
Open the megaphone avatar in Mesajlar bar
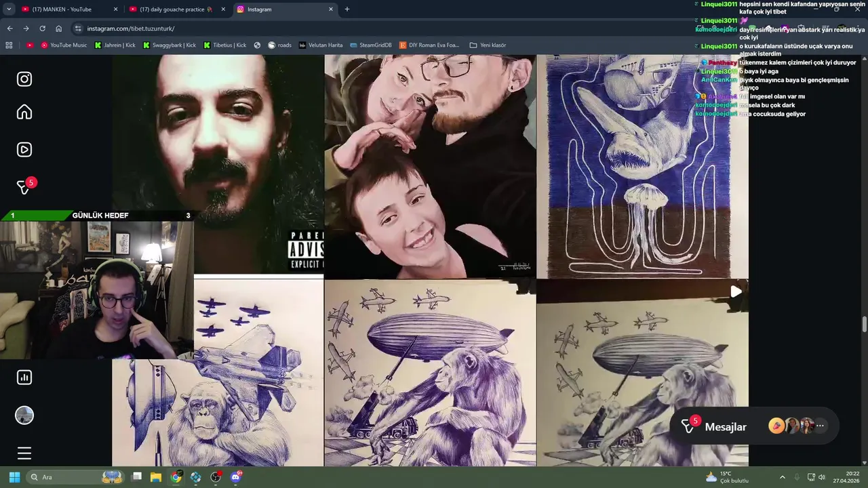pos(776,426)
